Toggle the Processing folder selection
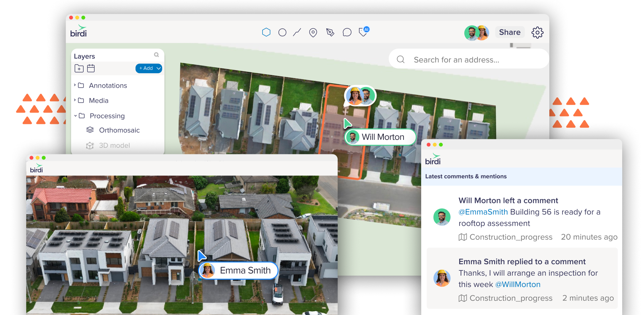This screenshot has width=644, height=315. coord(82,116)
